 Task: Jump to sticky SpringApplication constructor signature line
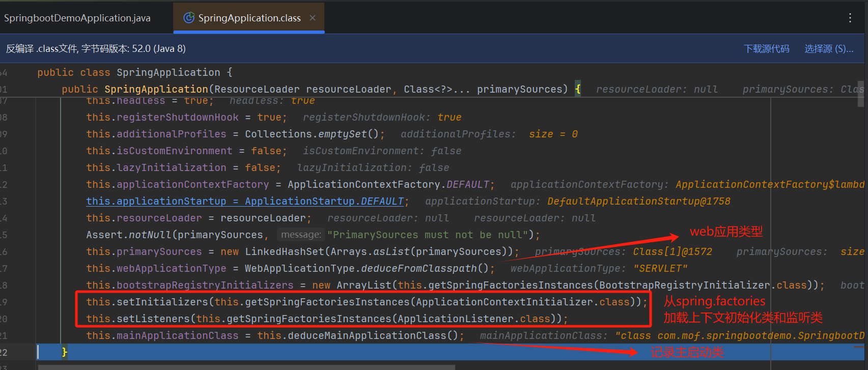click(314, 90)
